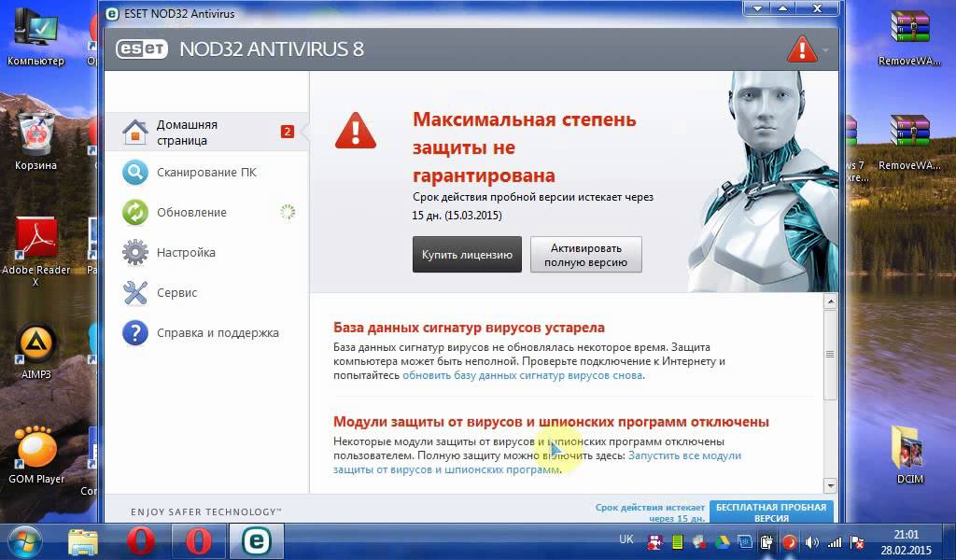This screenshot has width=956, height=560.
Task: Click the crossed tools Сервис icon
Action: click(x=134, y=292)
